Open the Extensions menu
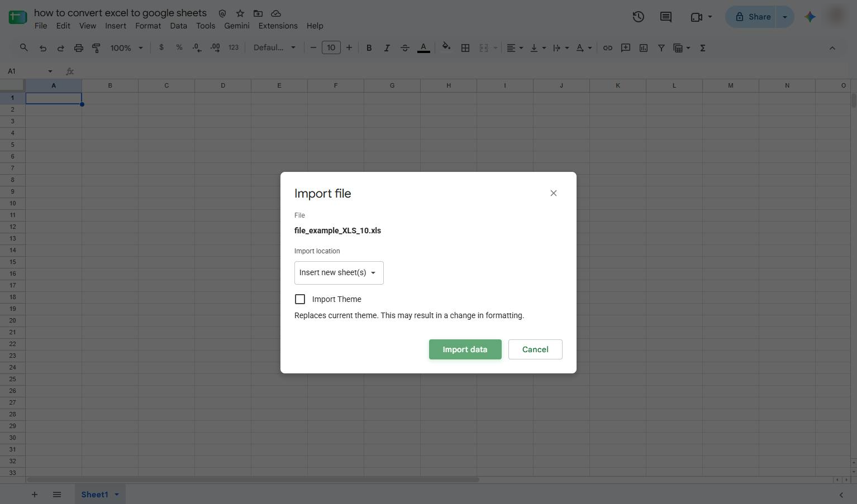Screen dimensions: 857x504 [x=278, y=26]
